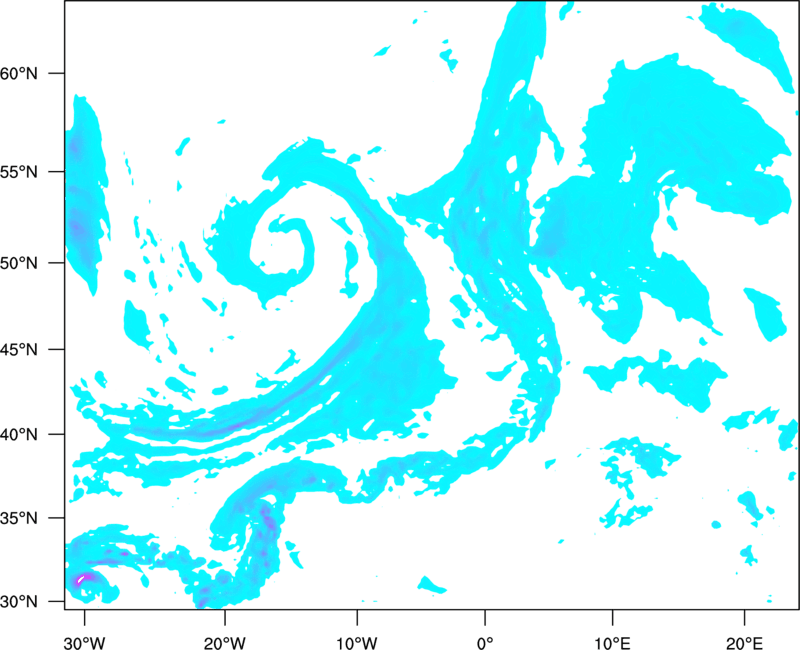Click the 45°N latitude label
The width and height of the screenshot is (800, 650).
[x=19, y=349]
